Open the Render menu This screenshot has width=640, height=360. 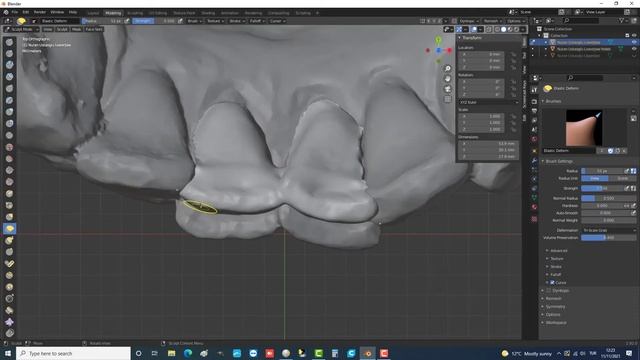click(40, 12)
